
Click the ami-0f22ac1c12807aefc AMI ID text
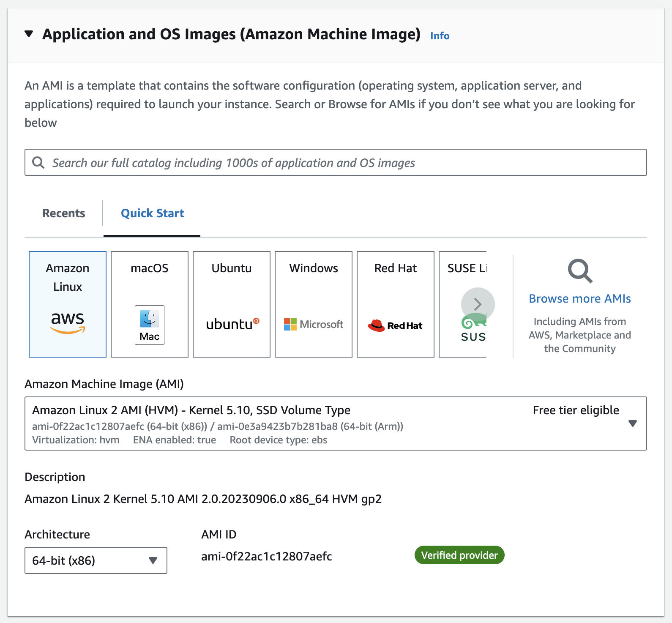267,556
